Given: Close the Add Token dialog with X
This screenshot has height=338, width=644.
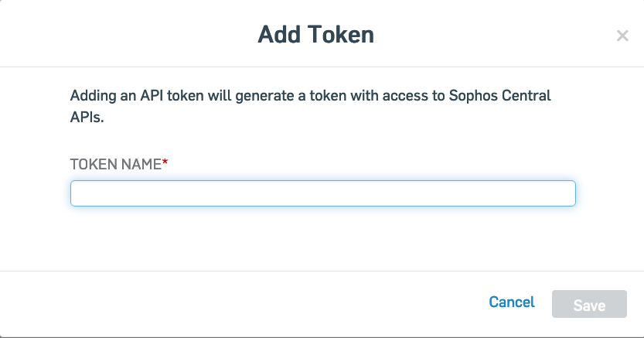Looking at the screenshot, I should (x=622, y=36).
